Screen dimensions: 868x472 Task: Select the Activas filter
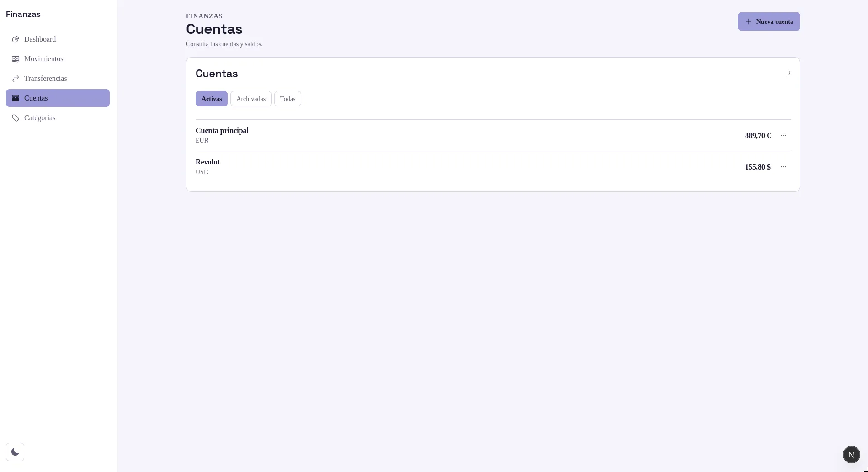pos(212,99)
